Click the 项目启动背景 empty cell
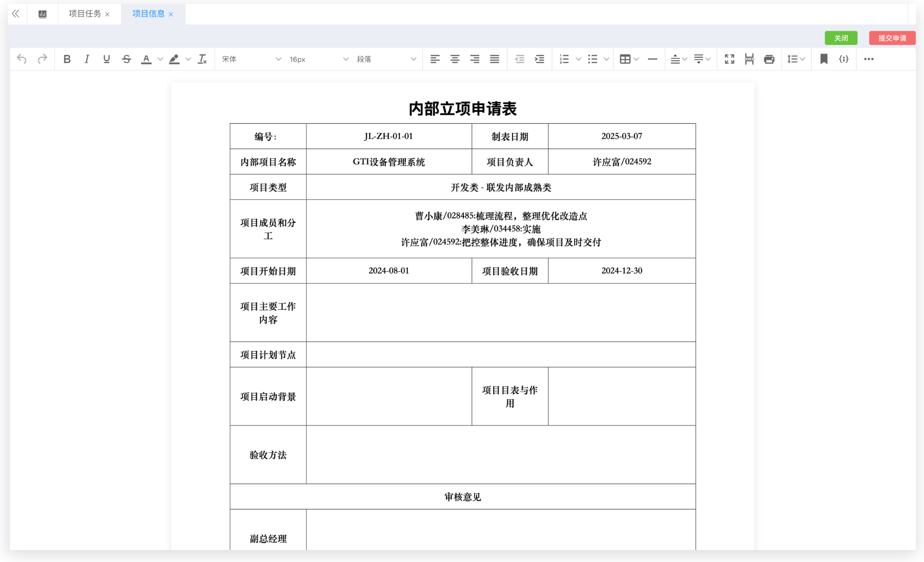Screen dimensions: 924x562 (389, 396)
